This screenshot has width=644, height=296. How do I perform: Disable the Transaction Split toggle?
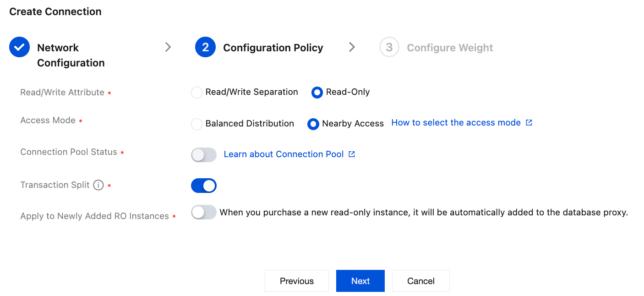click(204, 186)
